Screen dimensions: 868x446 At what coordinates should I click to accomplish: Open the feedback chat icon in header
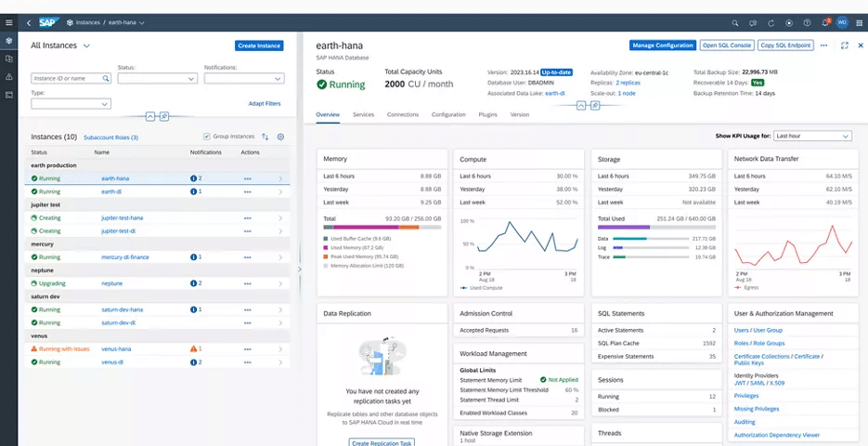point(752,23)
